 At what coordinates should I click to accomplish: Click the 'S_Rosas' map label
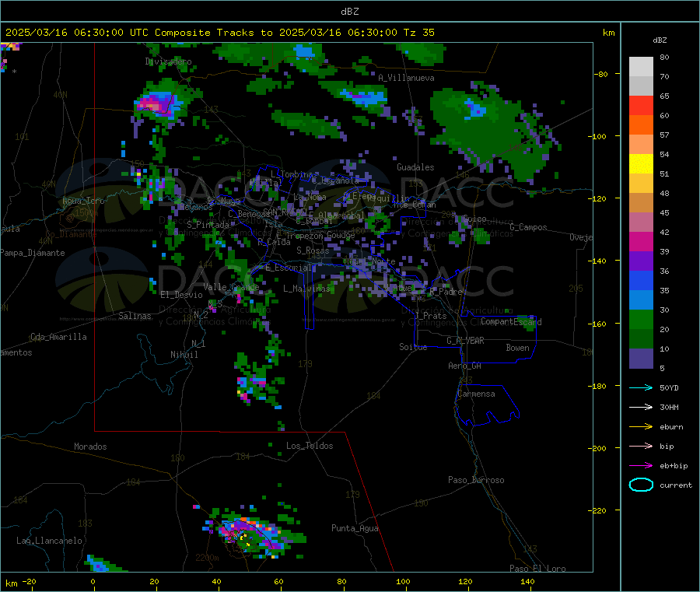tap(313, 250)
